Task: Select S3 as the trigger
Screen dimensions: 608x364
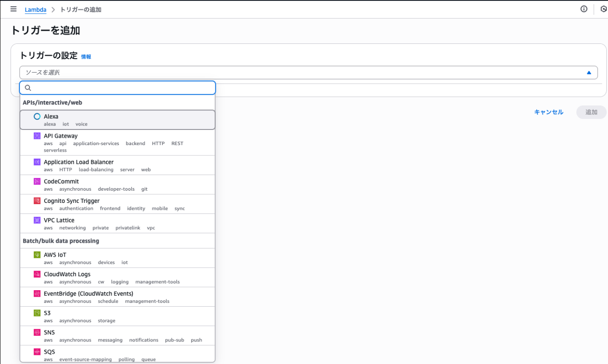Action: [x=118, y=316]
